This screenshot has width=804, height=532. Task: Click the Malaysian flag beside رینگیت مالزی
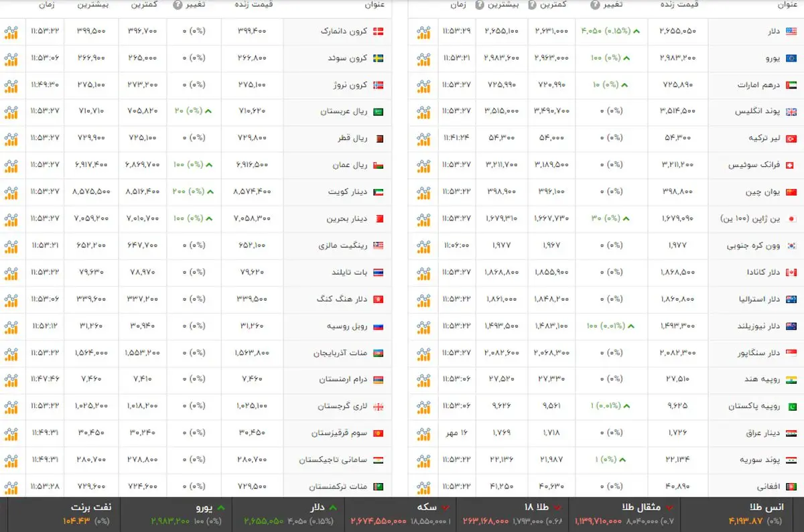(379, 246)
